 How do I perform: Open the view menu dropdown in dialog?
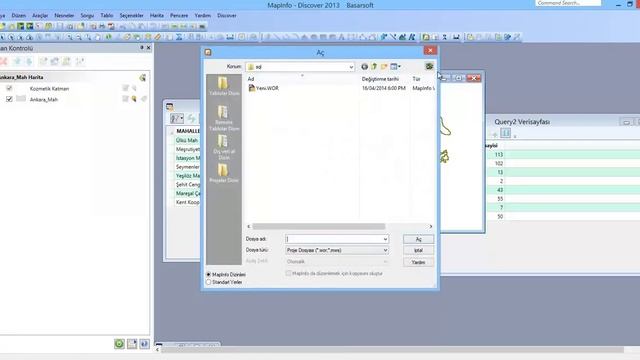[x=396, y=67]
